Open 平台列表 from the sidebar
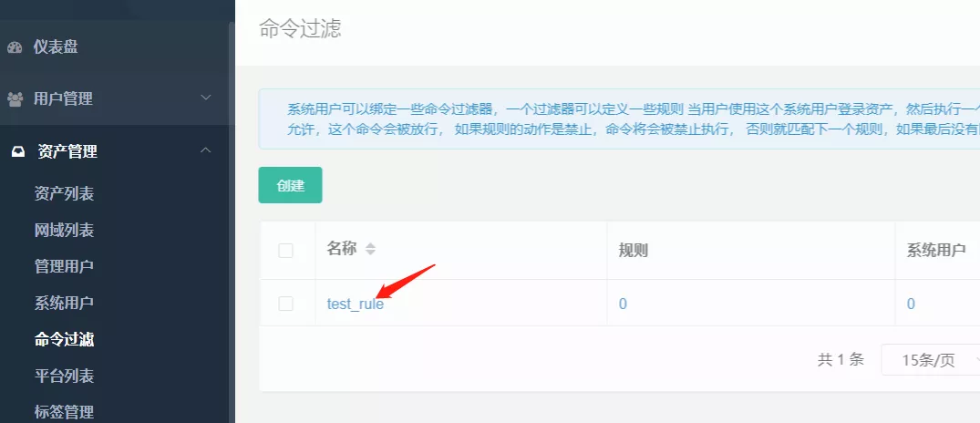This screenshot has height=423, width=980. click(64, 376)
